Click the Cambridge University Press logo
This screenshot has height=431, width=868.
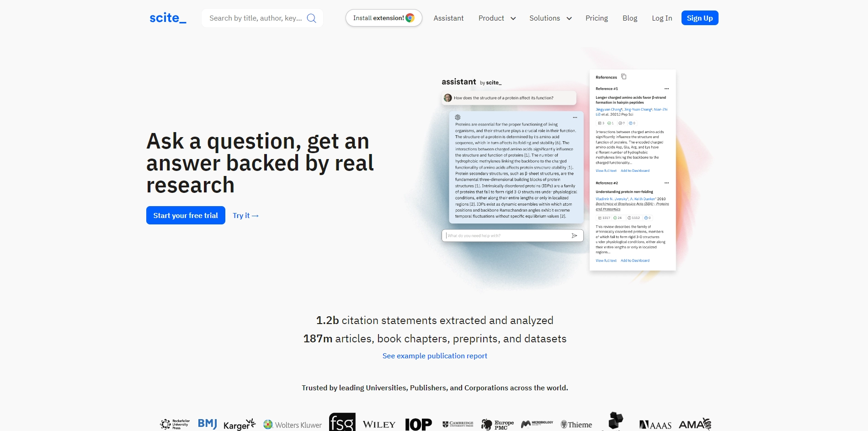(458, 424)
